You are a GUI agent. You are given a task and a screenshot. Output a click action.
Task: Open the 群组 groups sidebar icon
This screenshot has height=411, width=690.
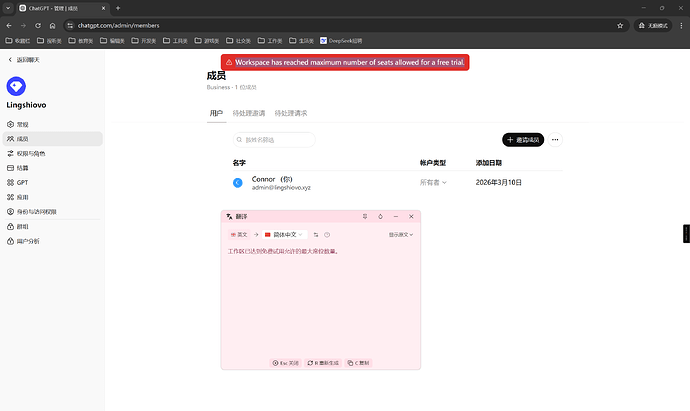pos(11,227)
